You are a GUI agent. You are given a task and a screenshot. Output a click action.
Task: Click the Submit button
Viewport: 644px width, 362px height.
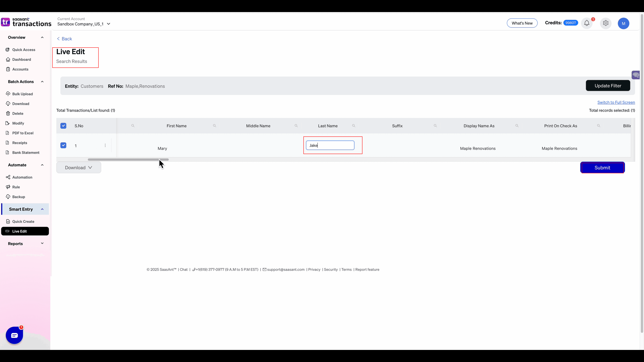(x=602, y=167)
